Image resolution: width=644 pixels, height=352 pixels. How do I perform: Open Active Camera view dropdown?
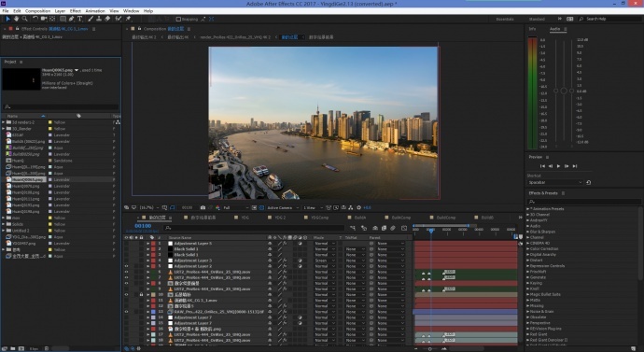click(284, 207)
